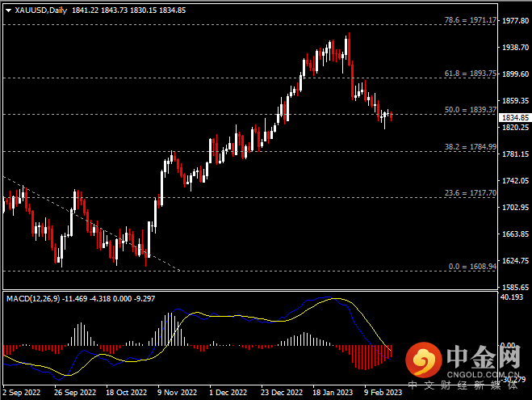The image size is (532, 400).
Task: Select the current price tag 1834.85
Action: 514,117
